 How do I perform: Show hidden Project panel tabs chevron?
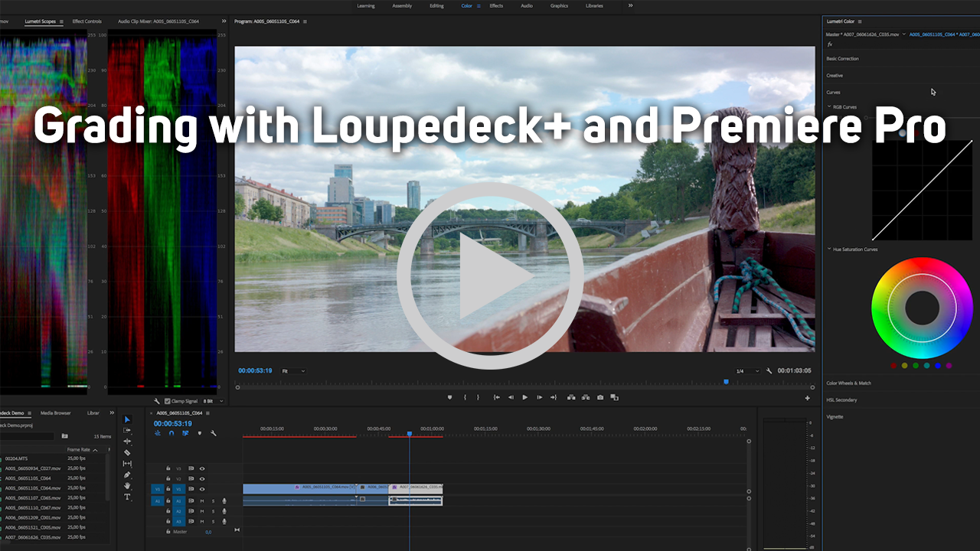113,413
